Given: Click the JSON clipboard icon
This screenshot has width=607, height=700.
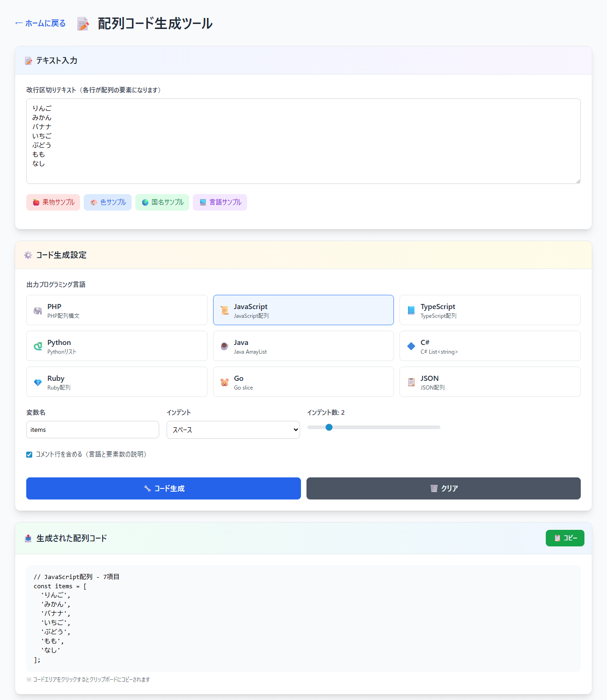Looking at the screenshot, I should (x=411, y=382).
